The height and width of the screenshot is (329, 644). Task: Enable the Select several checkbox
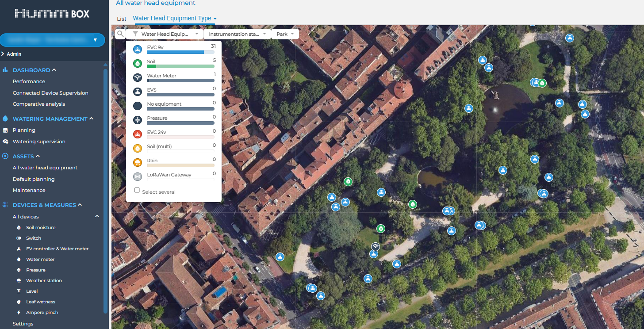pos(137,191)
